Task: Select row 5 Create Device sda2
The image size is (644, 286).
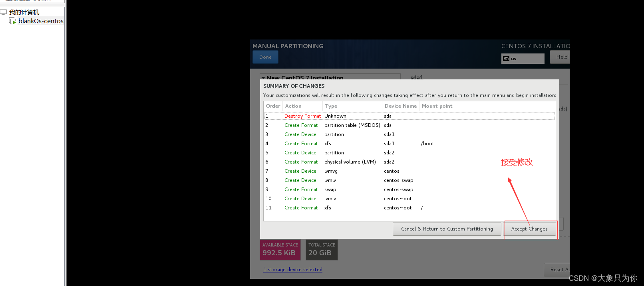Action: point(409,153)
